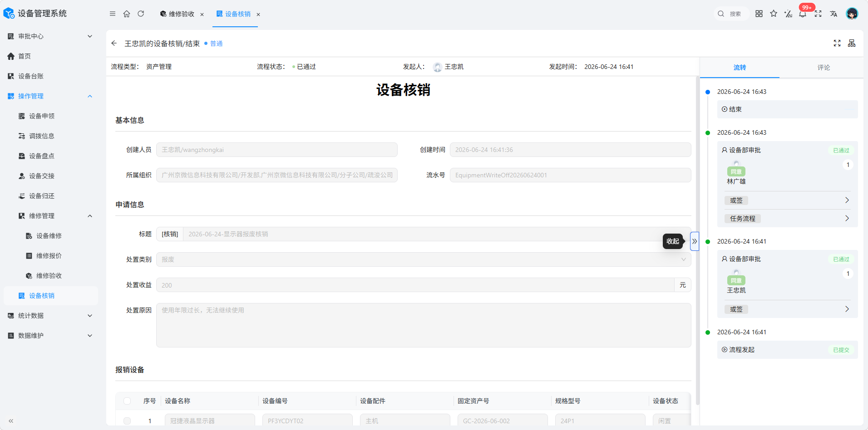Click the home icon in top toolbar
Viewport: 868px width, 430px height.
click(127, 14)
